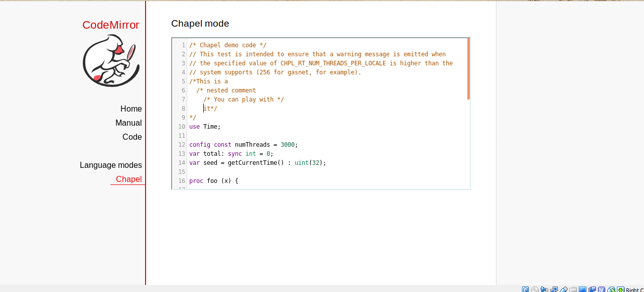The height and width of the screenshot is (292, 644).
Task: Click line number 12 in the gutter
Action: [181, 145]
